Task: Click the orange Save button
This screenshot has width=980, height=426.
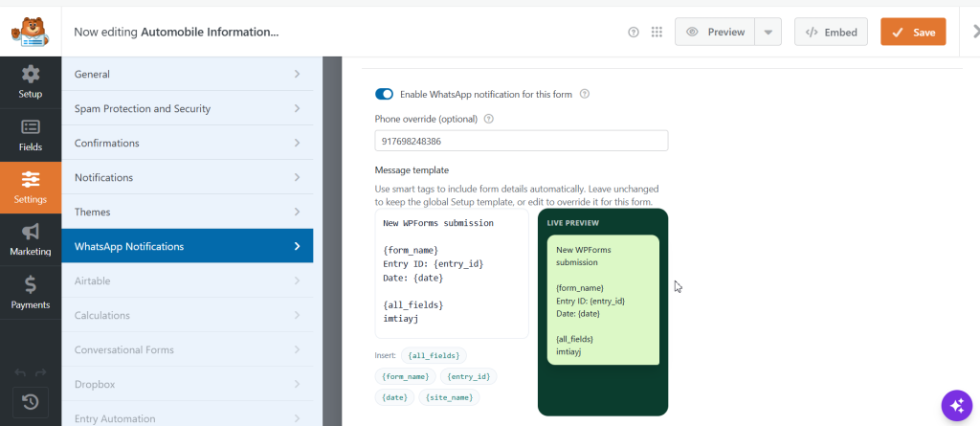Action: 913,32
